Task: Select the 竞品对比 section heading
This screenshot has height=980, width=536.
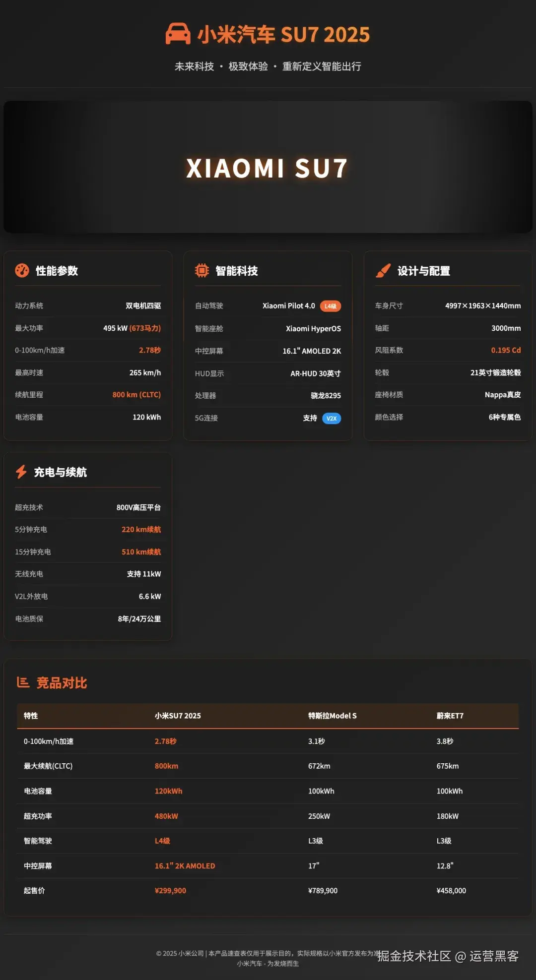Action: 62,683
